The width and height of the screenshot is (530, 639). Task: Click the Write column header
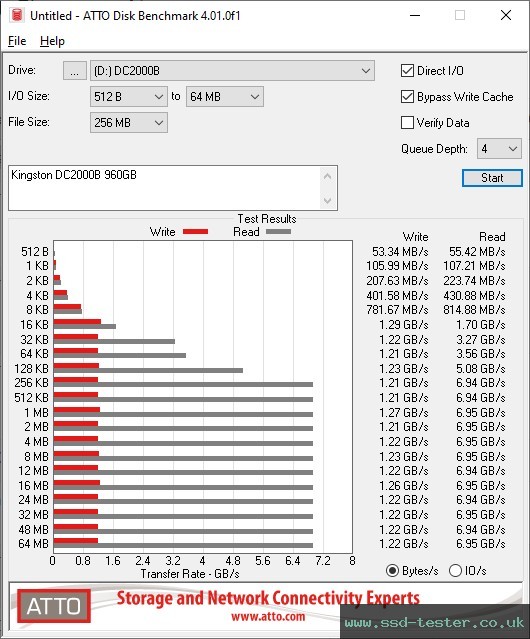pos(416,237)
